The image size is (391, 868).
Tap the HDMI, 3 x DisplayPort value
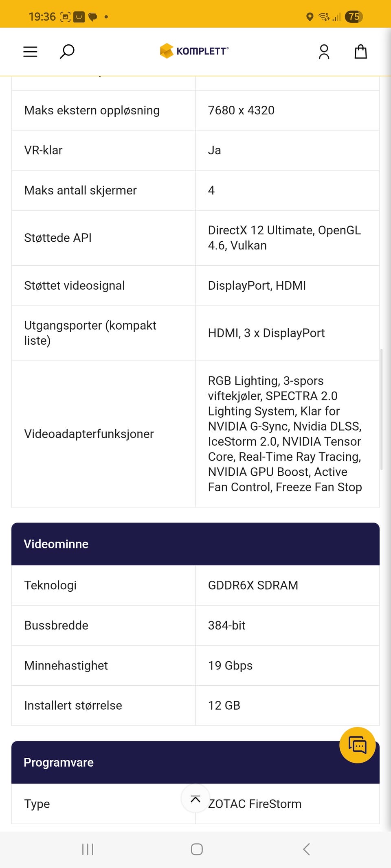266,333
